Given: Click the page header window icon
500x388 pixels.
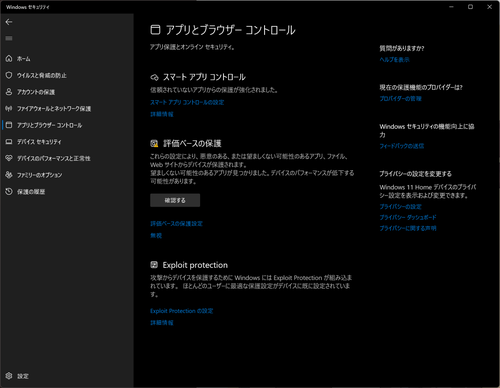Looking at the screenshot, I should [155, 30].
